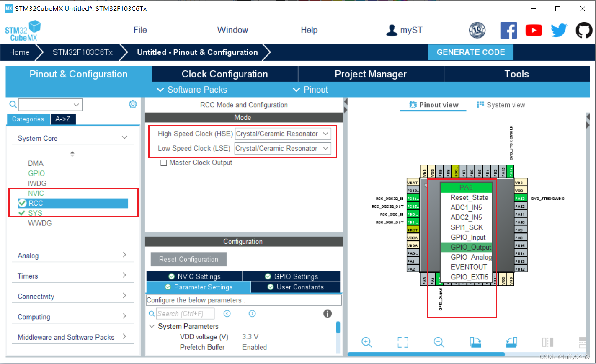Click the STM32F103C6Tx breadcrumb
Image resolution: width=596 pixels, height=364 pixels.
[x=83, y=52]
